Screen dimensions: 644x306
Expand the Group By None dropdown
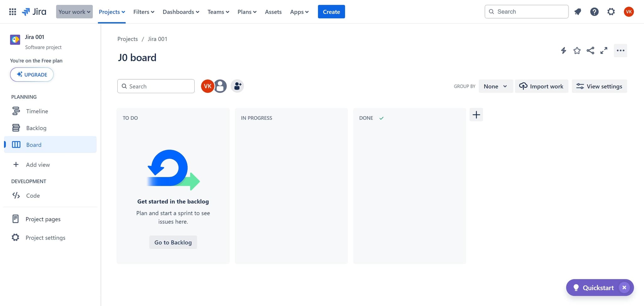pyautogui.click(x=495, y=86)
